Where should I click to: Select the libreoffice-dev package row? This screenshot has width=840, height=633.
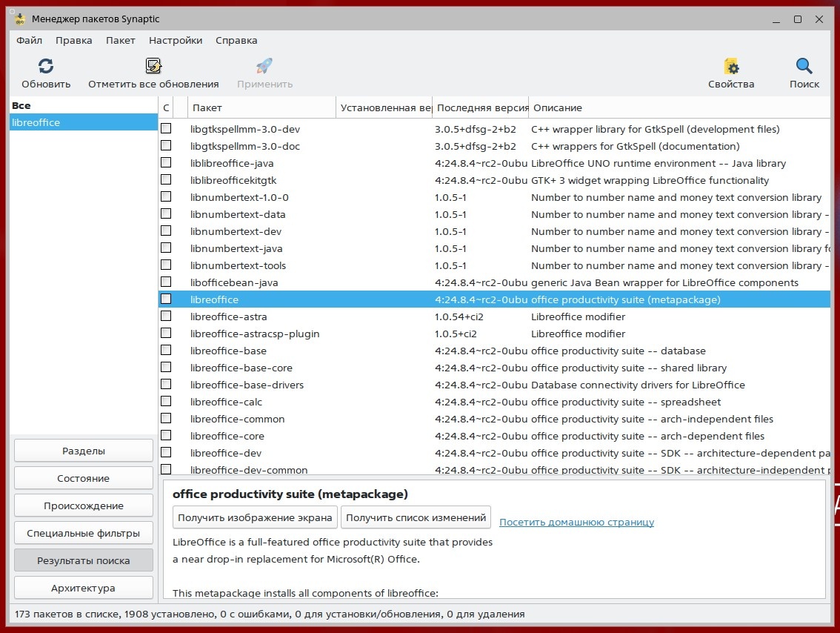(494, 453)
